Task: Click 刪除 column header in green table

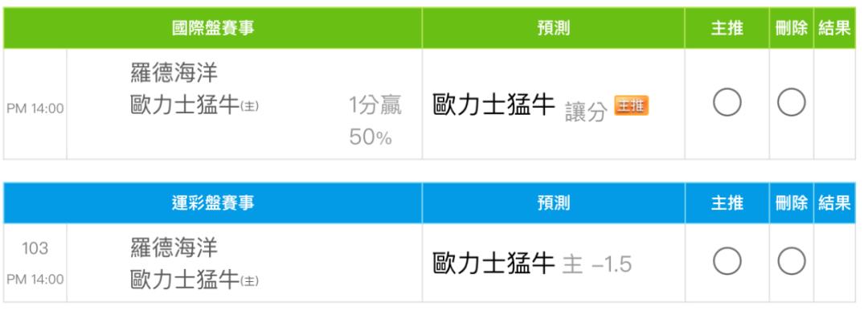Action: (x=791, y=28)
